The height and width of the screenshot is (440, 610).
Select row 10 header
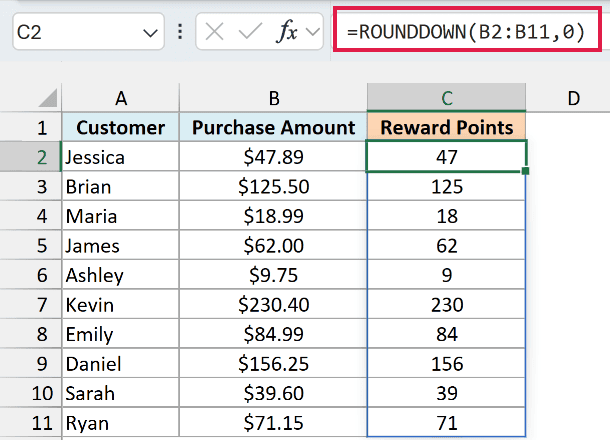(x=30, y=393)
